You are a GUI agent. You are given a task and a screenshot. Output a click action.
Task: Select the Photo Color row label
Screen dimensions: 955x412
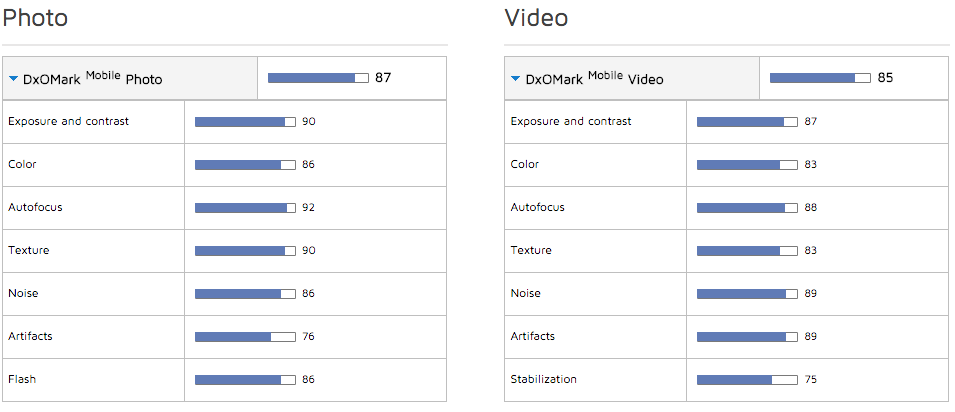(x=23, y=165)
